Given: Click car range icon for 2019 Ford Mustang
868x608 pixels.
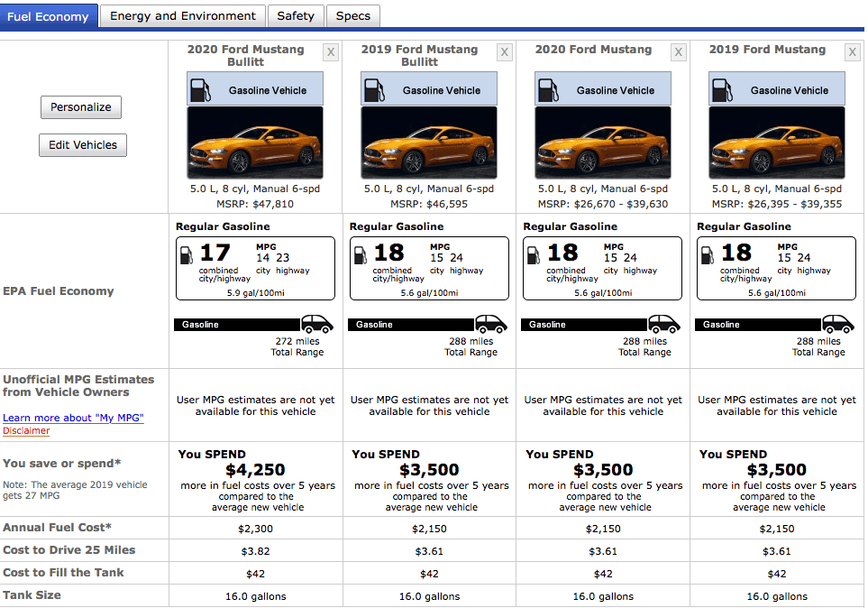Looking at the screenshot, I should [838, 324].
